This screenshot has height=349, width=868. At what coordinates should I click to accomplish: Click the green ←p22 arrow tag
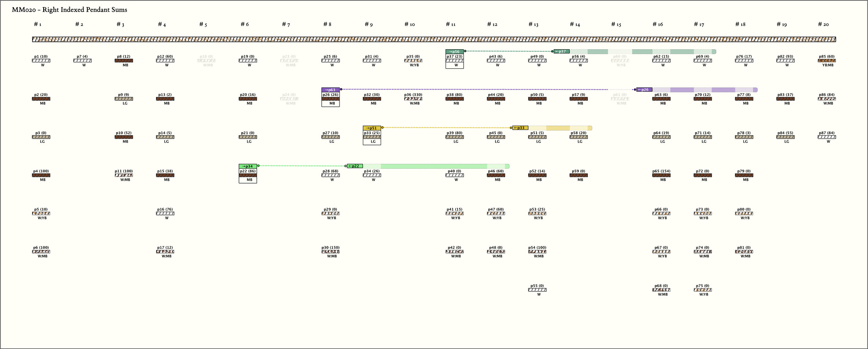[355, 166]
